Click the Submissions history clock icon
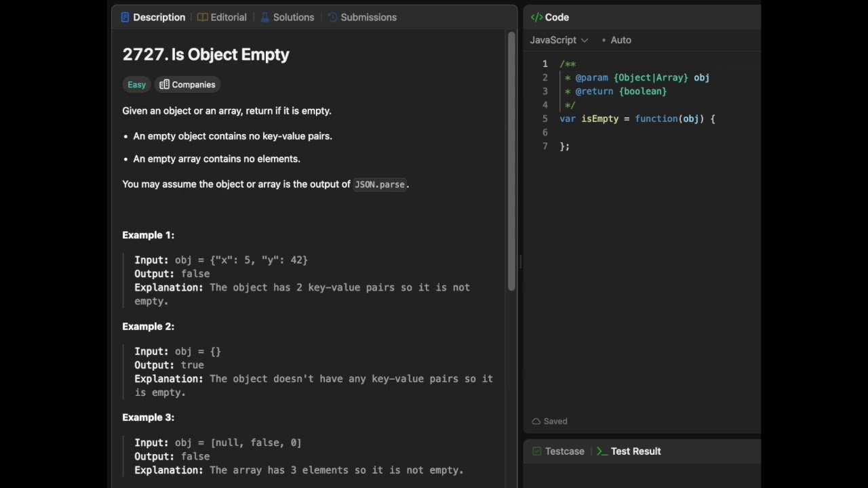This screenshot has width=868, height=488. 332,18
